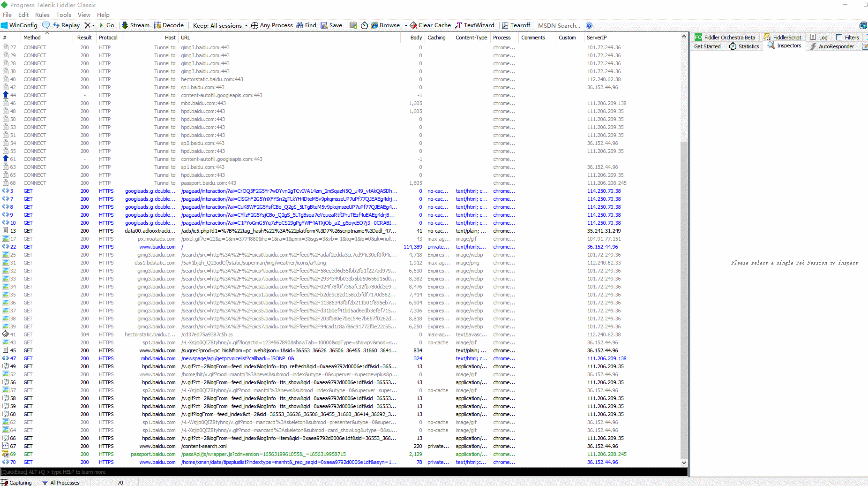Sort sessions by the Result column header

tap(85, 38)
